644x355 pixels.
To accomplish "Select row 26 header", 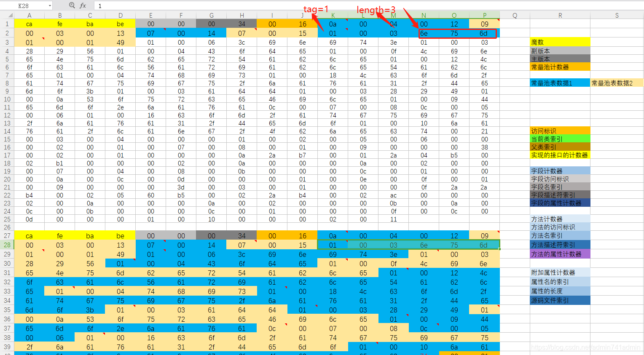I will click(x=7, y=227).
